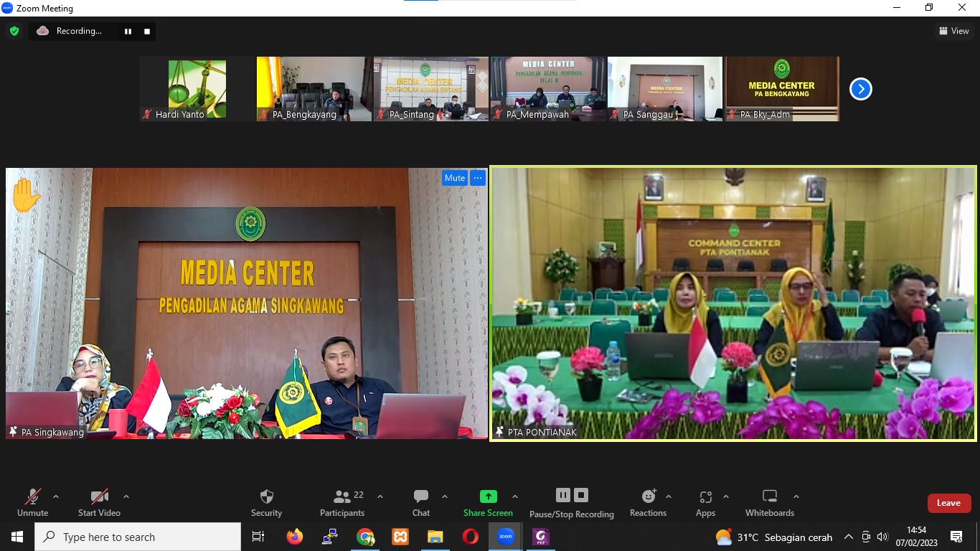The image size is (980, 551).
Task: Click the green Share Screen icon
Action: (x=488, y=496)
